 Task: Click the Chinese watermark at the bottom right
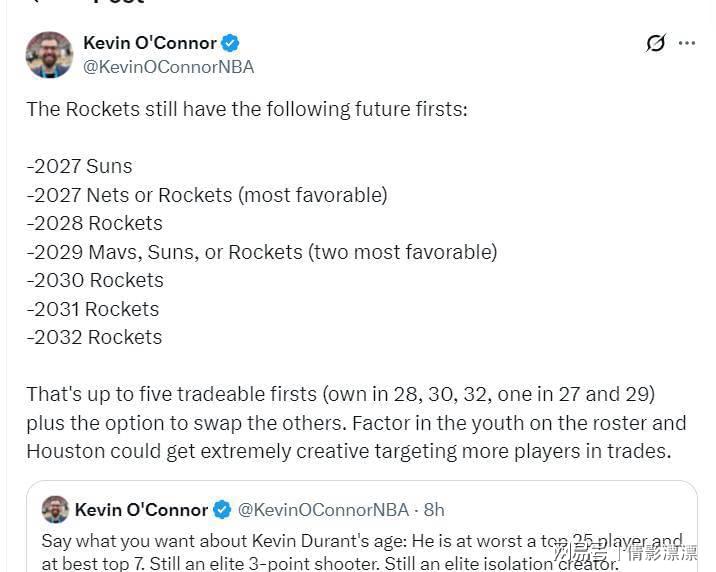point(626,553)
